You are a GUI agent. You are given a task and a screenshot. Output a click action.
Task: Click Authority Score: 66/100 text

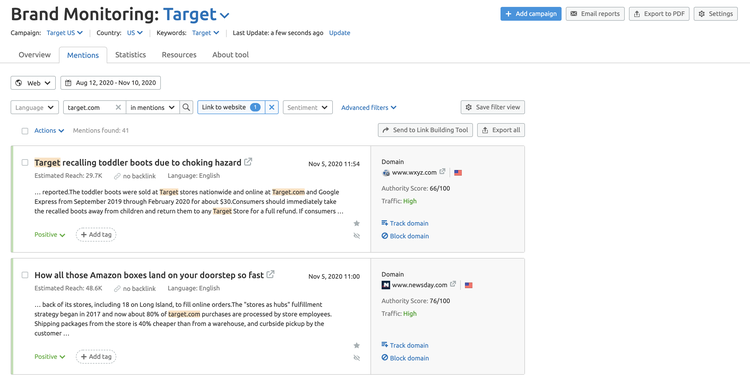tap(416, 189)
